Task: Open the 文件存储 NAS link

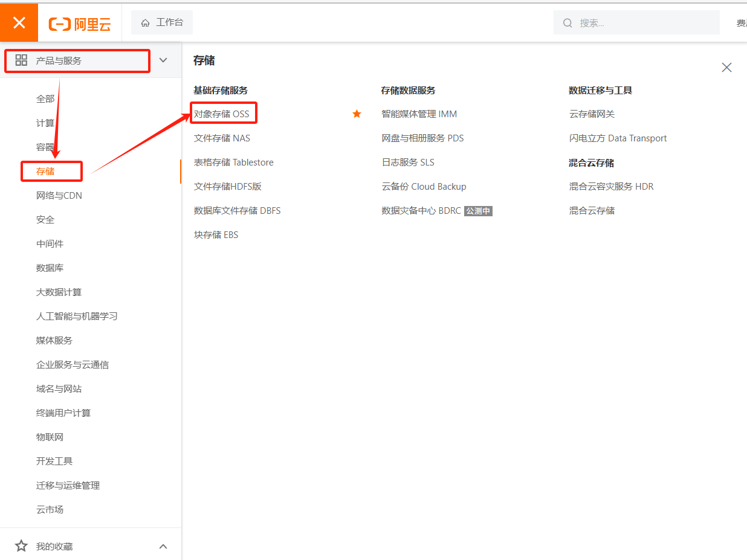Action: (222, 138)
